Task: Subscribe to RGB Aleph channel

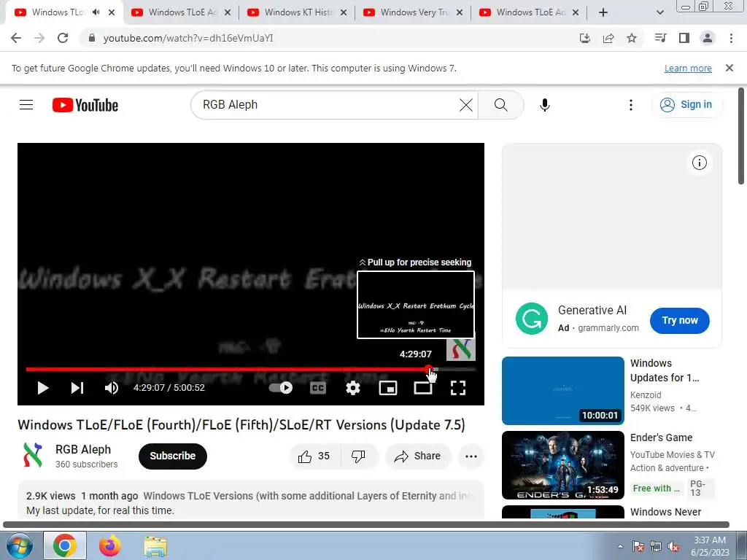Action: coord(172,456)
